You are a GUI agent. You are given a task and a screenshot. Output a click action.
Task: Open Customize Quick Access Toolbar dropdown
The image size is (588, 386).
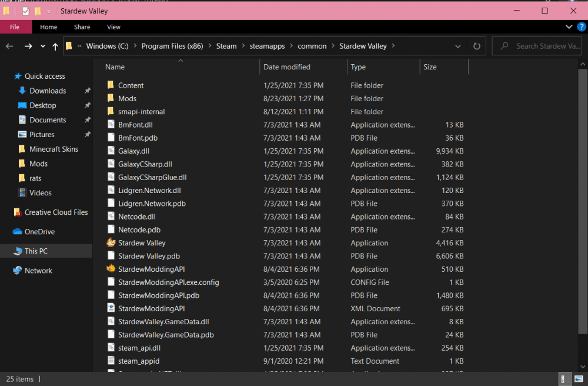click(x=49, y=12)
